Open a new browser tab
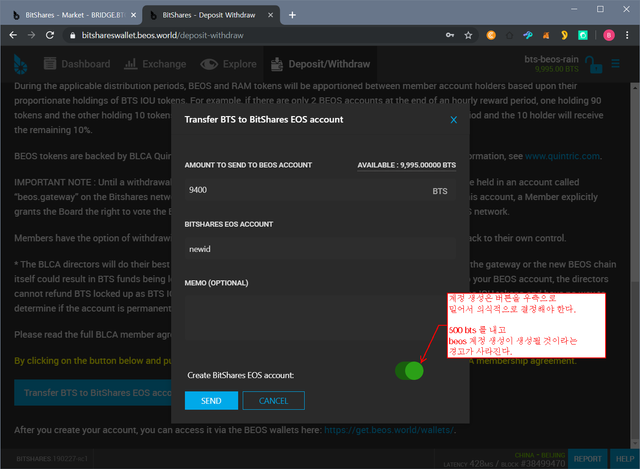Viewport: 640px width, 469px height. (292, 15)
